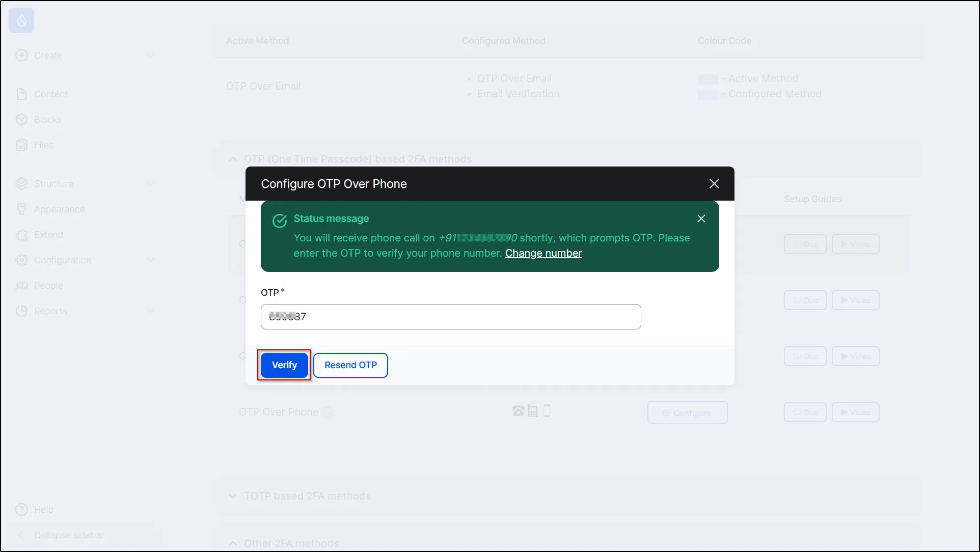This screenshot has width=980, height=552.
Task: Click the Create plus icon
Action: [21, 56]
